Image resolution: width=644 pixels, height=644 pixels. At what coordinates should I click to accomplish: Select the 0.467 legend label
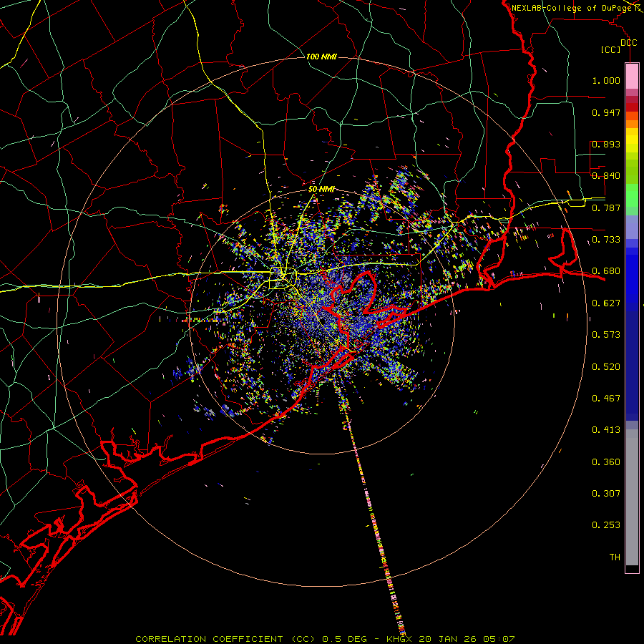(606, 399)
